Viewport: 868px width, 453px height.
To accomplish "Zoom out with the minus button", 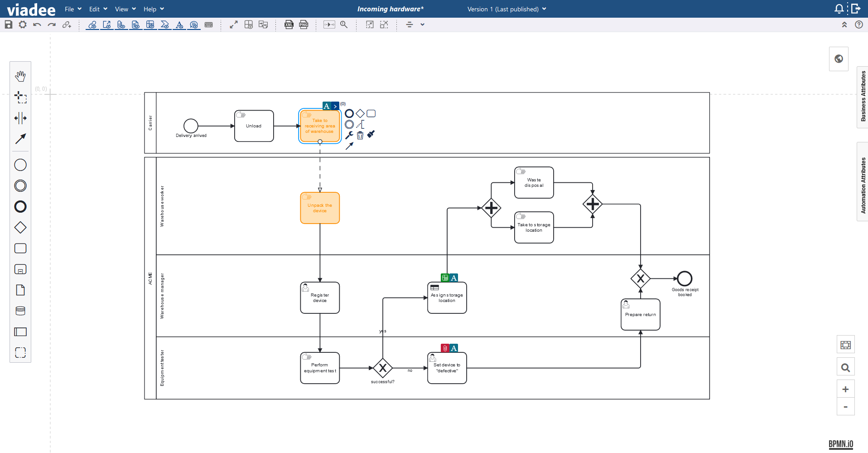I will coord(846,407).
